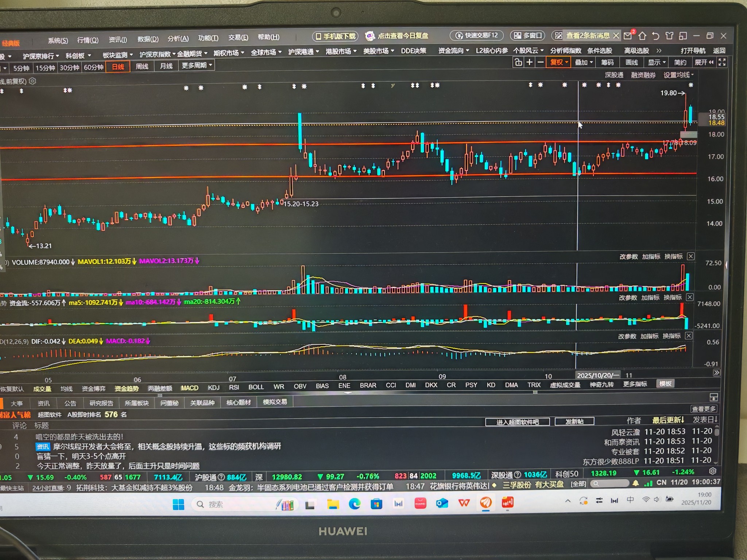The width and height of the screenshot is (747, 560).
Task: Zoom in chart with plus icon
Action: [529, 62]
